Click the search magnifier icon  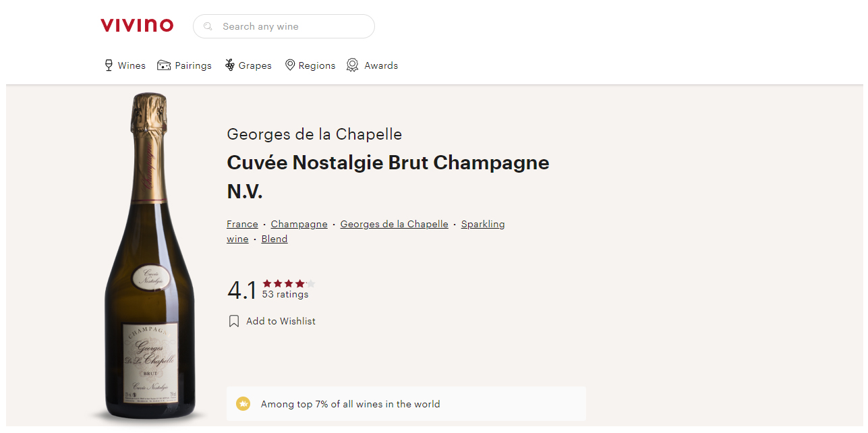tap(208, 26)
